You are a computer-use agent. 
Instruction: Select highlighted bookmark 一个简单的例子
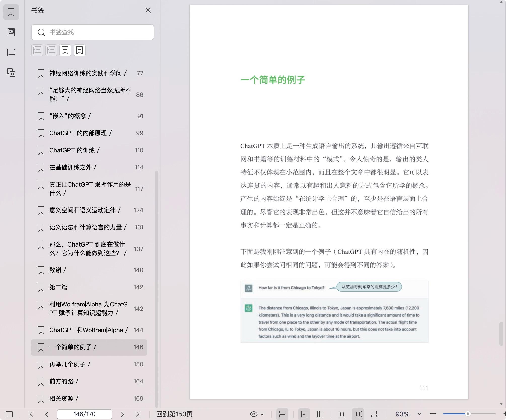point(89,347)
